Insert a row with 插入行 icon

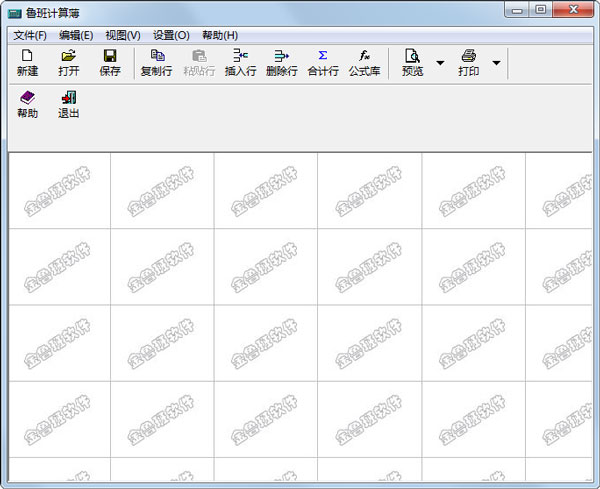[240, 63]
